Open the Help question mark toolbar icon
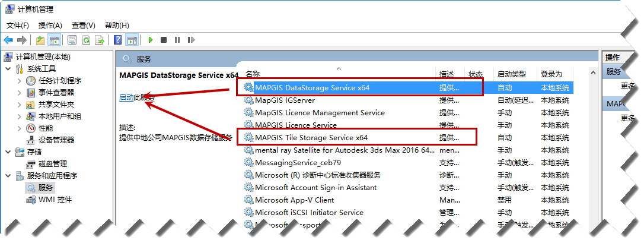 (118, 40)
